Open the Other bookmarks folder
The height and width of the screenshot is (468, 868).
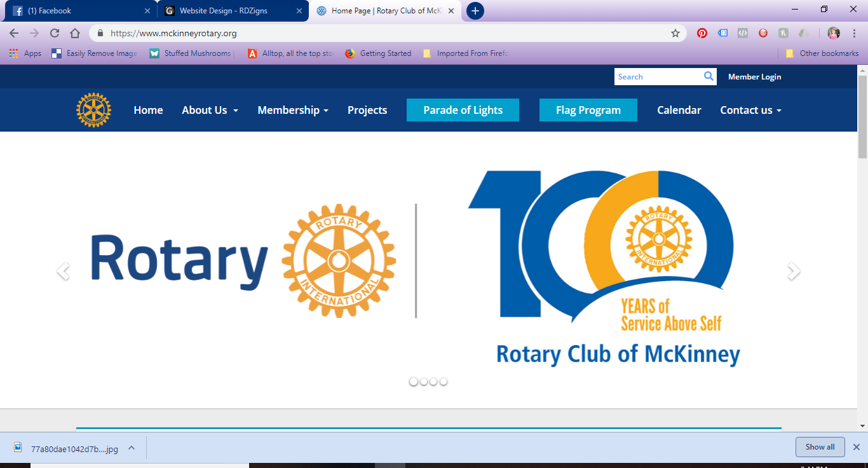coord(822,53)
